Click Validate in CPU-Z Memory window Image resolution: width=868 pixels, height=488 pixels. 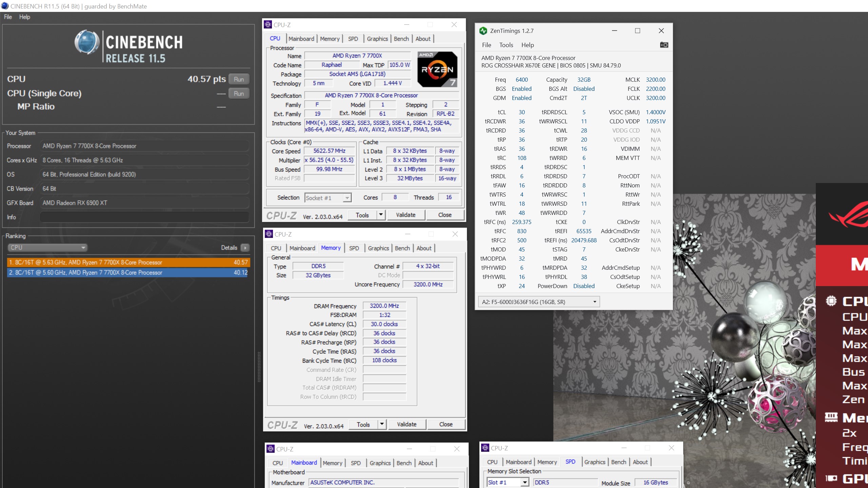[x=407, y=424]
